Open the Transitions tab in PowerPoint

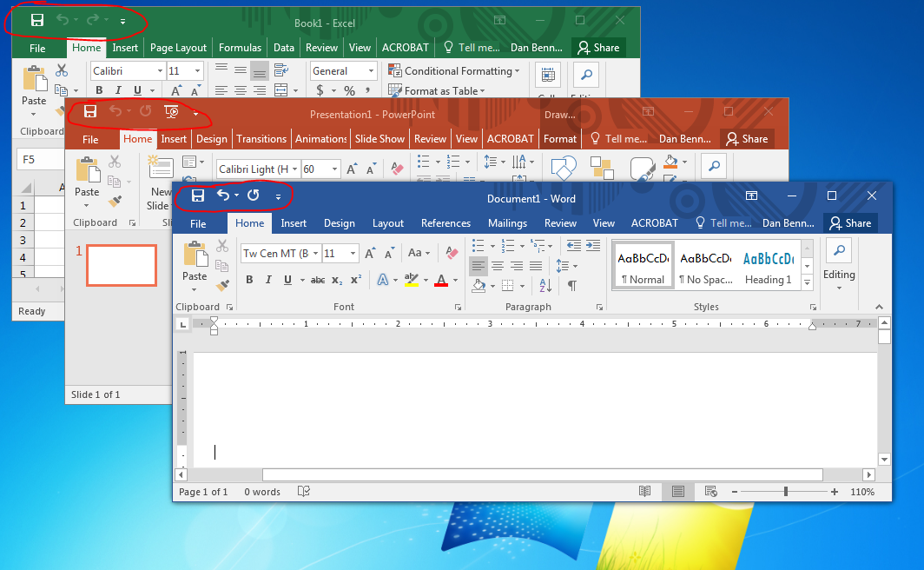click(261, 139)
